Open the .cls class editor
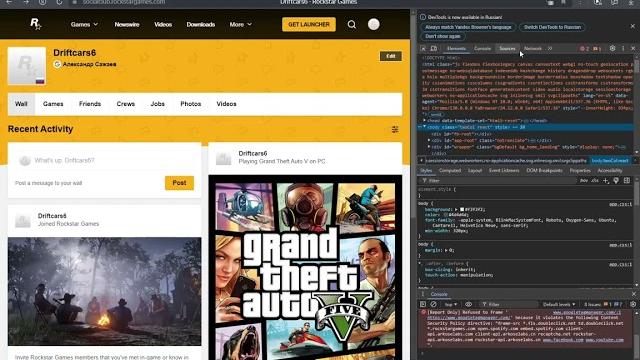Image resolution: width=640 pixels, height=360 pixels. pyautogui.click(x=595, y=180)
